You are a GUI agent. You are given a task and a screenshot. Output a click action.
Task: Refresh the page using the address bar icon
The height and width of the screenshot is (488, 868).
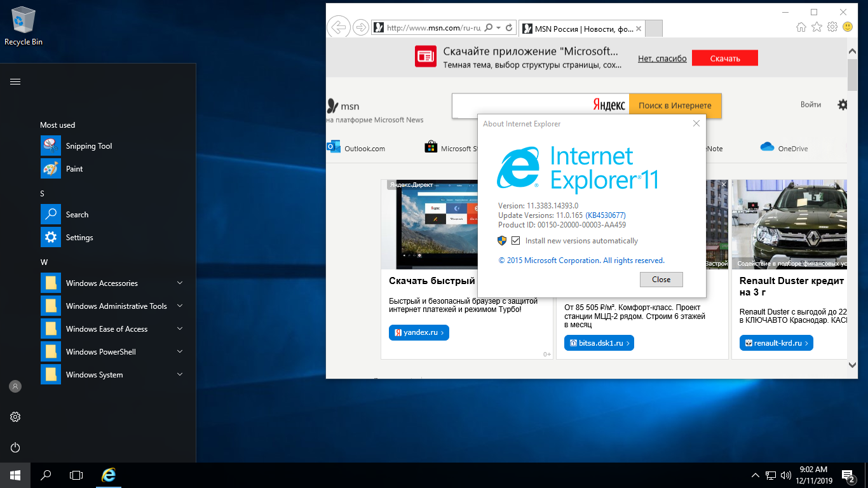(x=510, y=28)
